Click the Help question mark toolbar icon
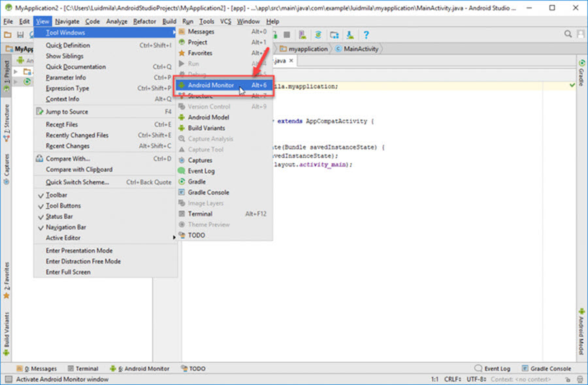 pyautogui.click(x=367, y=35)
